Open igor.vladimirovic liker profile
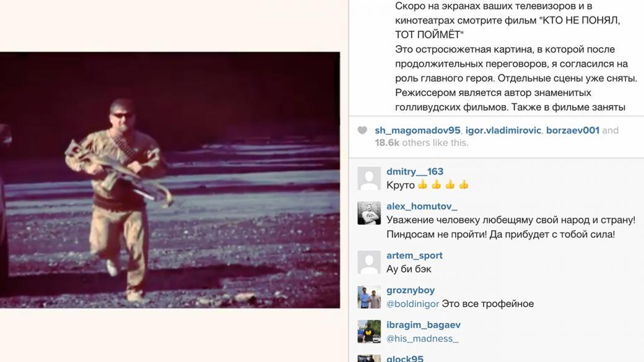Viewport: 644px width, 362px height. tap(503, 131)
